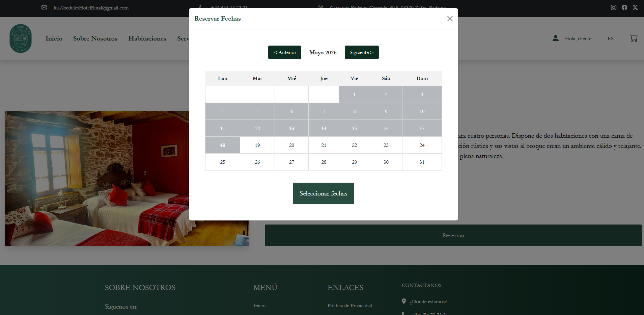This screenshot has width=644, height=315.
Task: Select May 27 in calendar
Action: coord(292,162)
